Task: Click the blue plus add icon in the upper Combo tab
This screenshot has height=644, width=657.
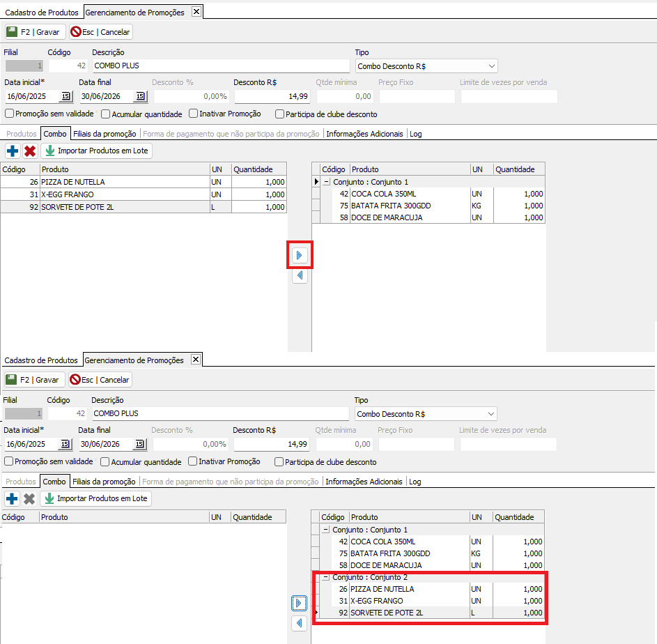Action: 13,151
